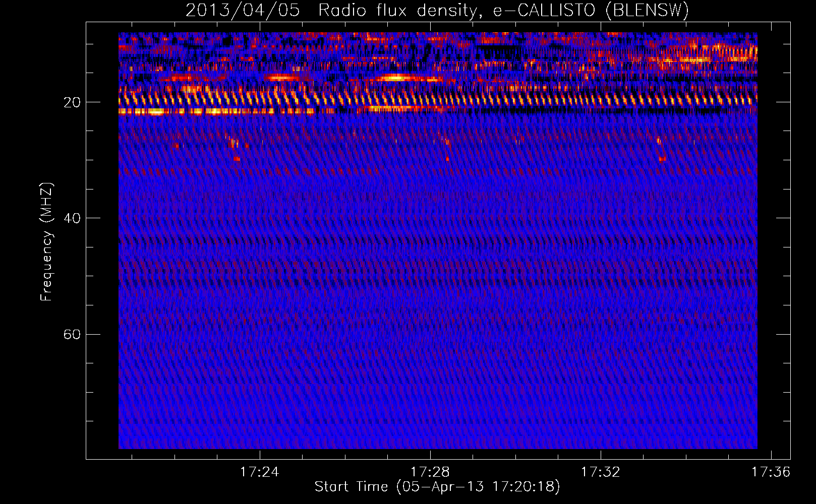Click the 20 MHz frequency tick label

tap(72, 102)
